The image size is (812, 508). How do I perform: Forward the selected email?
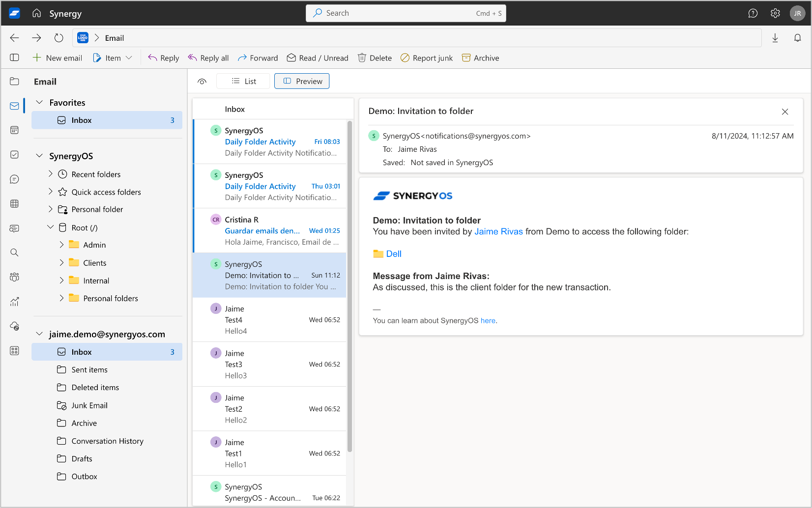tap(258, 58)
